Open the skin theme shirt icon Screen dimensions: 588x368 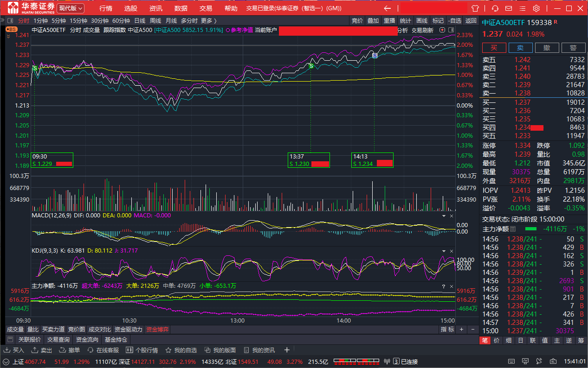pos(475,8)
